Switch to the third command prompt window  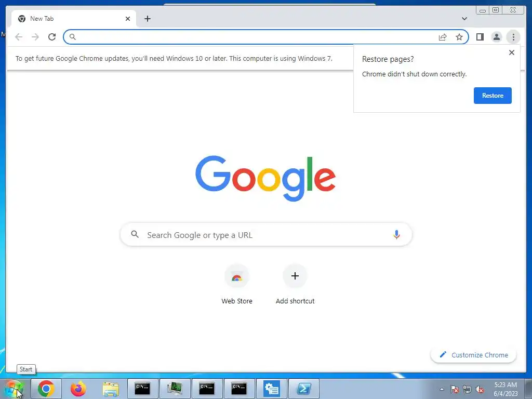[239, 389]
